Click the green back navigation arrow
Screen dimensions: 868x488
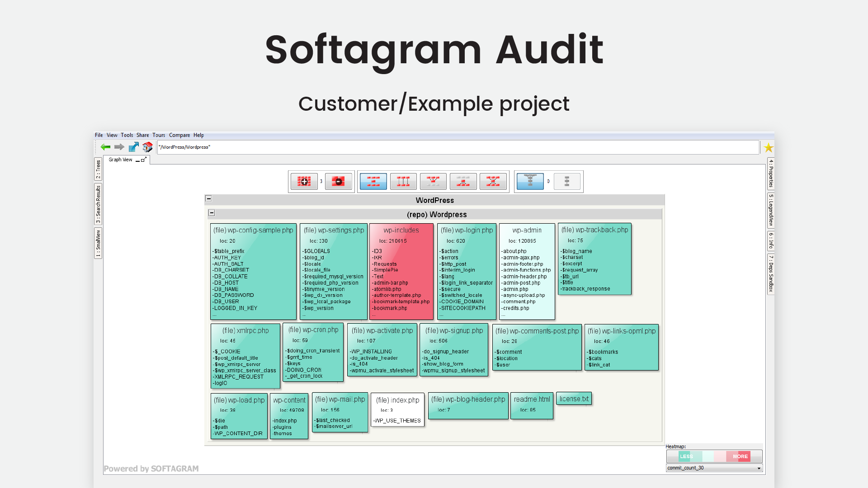105,147
